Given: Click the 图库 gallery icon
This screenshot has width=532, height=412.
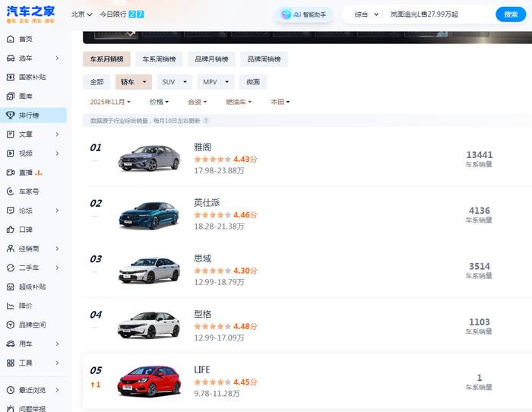Looking at the screenshot, I should (11, 96).
